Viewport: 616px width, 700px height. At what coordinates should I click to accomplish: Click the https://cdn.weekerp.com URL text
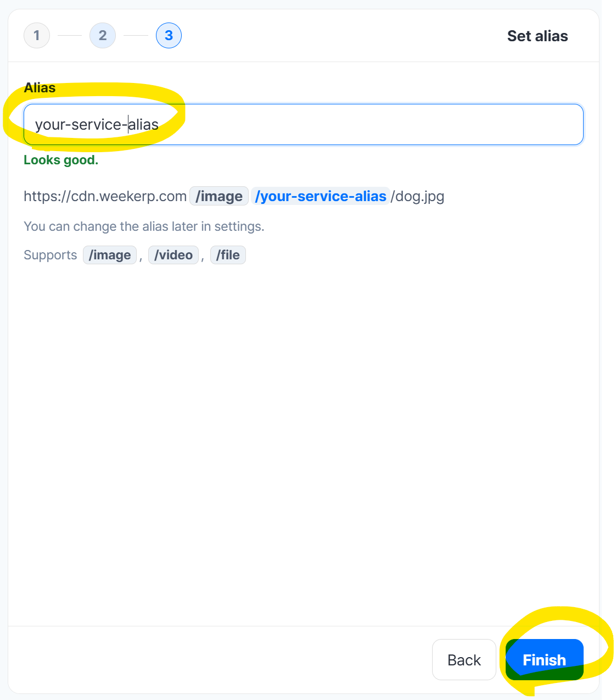pyautogui.click(x=105, y=196)
